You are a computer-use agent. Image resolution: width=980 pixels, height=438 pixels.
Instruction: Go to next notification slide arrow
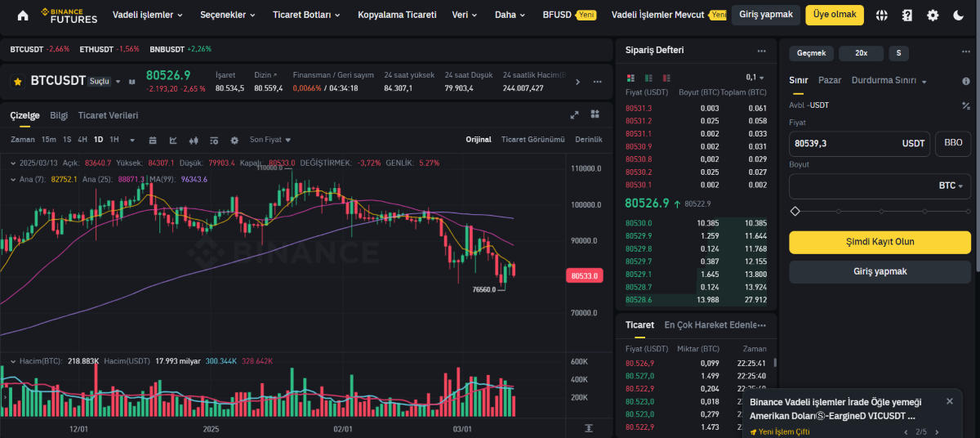point(936,431)
